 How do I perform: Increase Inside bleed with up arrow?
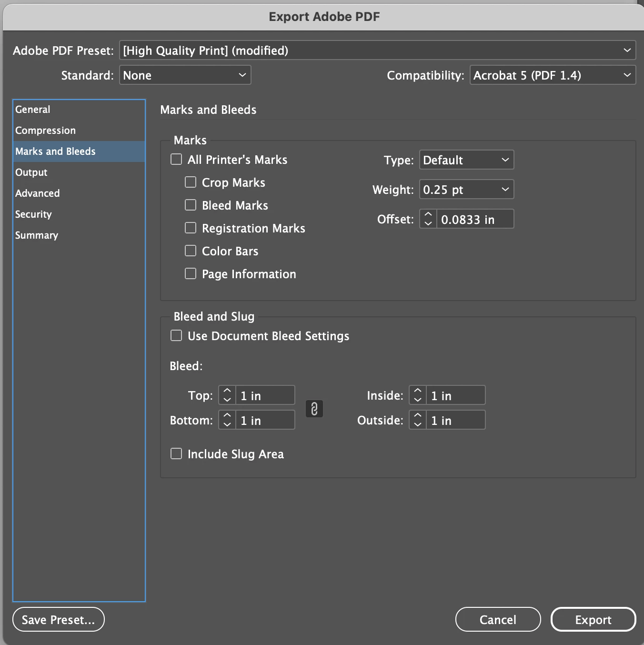point(418,391)
